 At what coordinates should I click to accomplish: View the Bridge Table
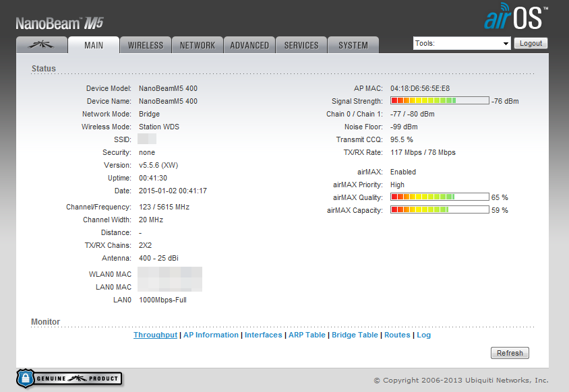(355, 335)
